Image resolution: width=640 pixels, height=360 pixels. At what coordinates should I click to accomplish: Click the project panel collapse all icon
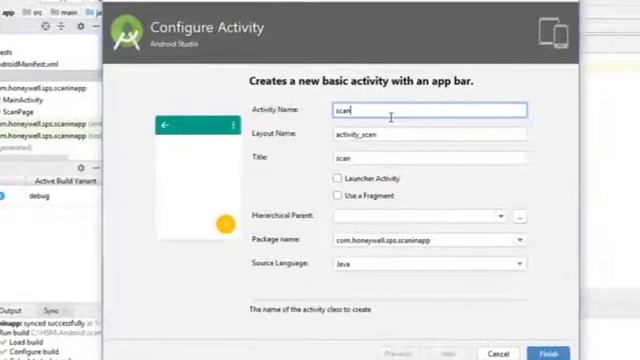(x=61, y=26)
